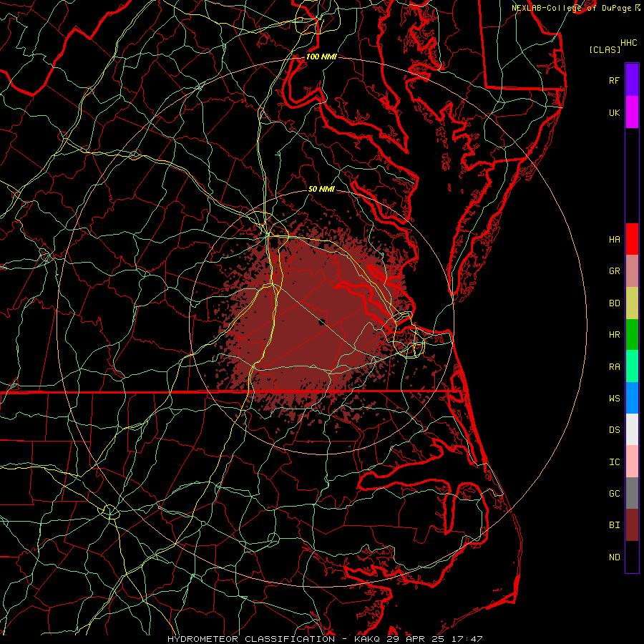This screenshot has width=644, height=644.
Task: Click the GR legend label
Action: pos(614,271)
